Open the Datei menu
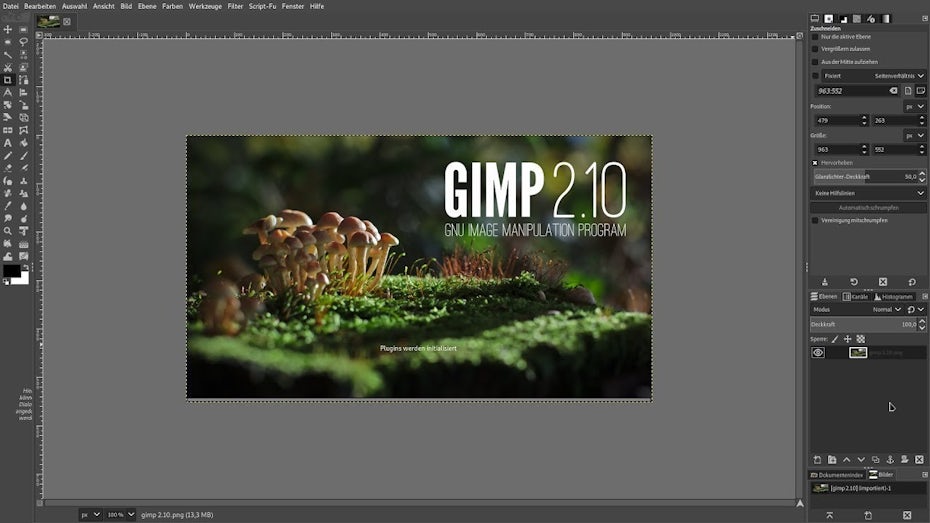930x523 pixels. [10, 6]
